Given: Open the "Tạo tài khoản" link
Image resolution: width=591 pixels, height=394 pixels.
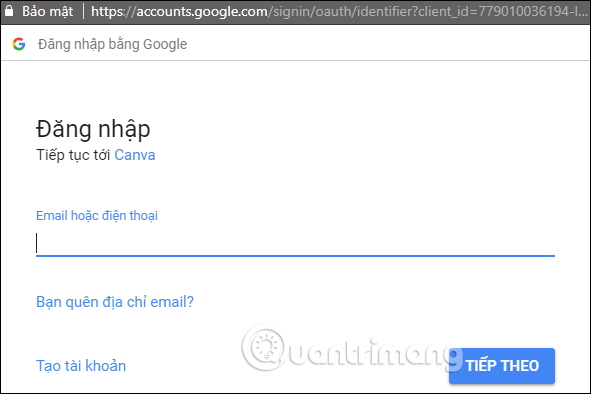Looking at the screenshot, I should pyautogui.click(x=81, y=366).
